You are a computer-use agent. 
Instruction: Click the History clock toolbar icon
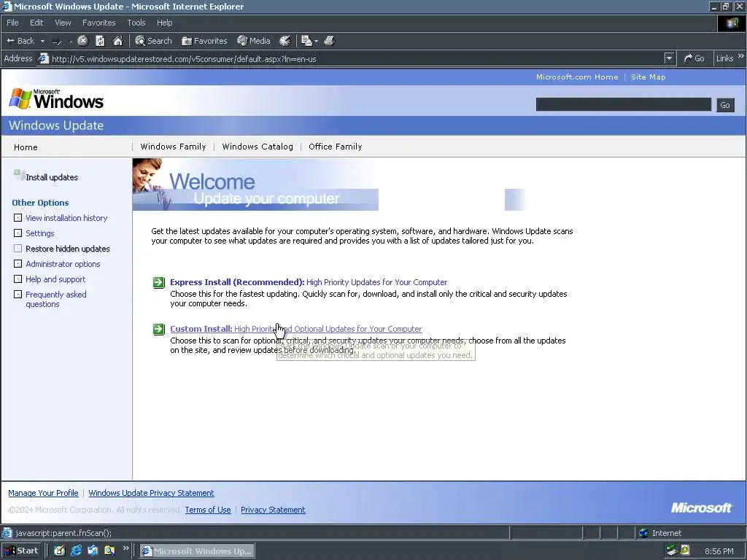pos(285,41)
